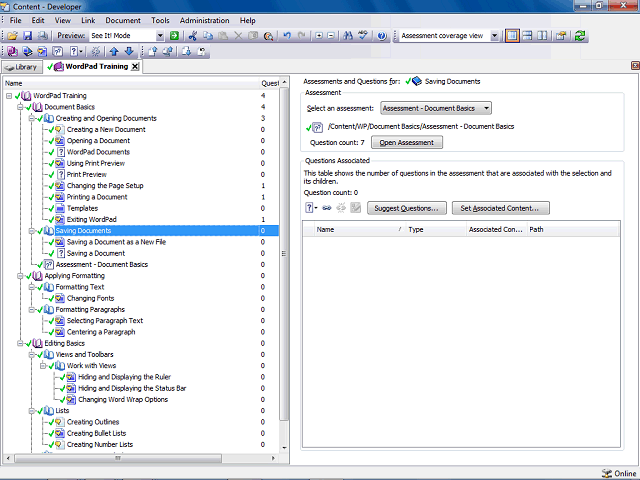The image size is (640, 480).
Task: Click the tree's scroll down arrow
Action: (284, 448)
